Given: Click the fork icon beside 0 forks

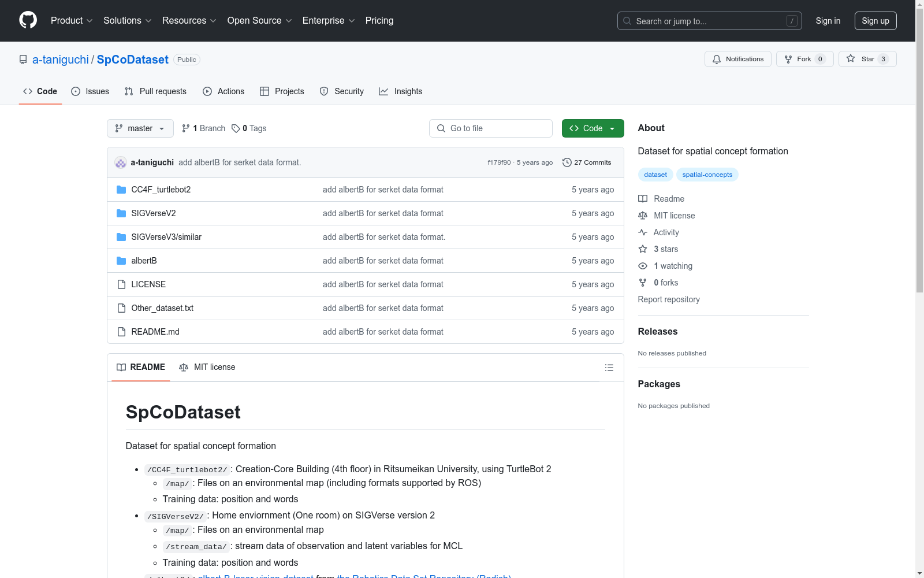Looking at the screenshot, I should [643, 283].
